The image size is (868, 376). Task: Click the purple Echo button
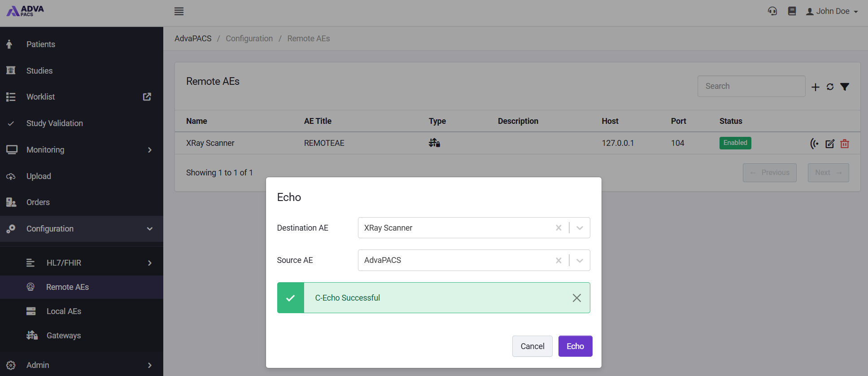click(576, 346)
